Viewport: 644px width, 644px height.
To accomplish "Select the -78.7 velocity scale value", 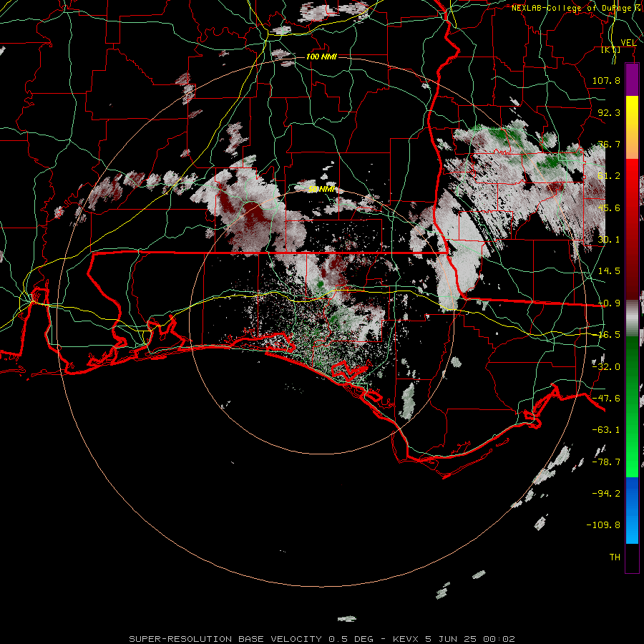I will tap(606, 462).
